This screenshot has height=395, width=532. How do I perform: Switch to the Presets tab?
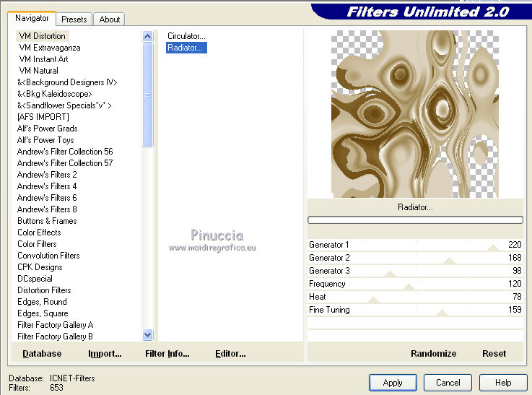coord(74,19)
